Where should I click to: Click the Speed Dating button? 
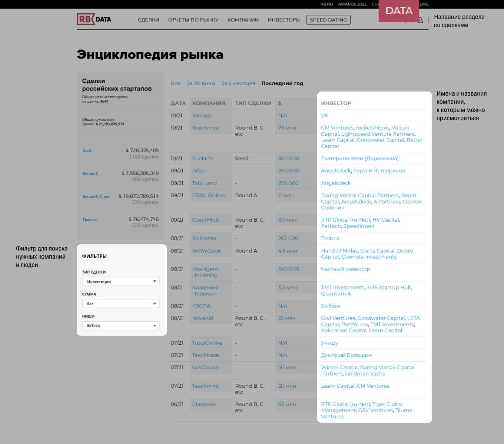pos(328,20)
